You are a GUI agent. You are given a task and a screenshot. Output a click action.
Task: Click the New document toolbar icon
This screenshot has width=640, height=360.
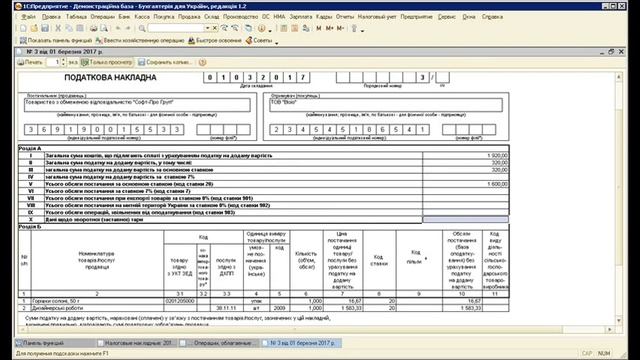pos(23,28)
